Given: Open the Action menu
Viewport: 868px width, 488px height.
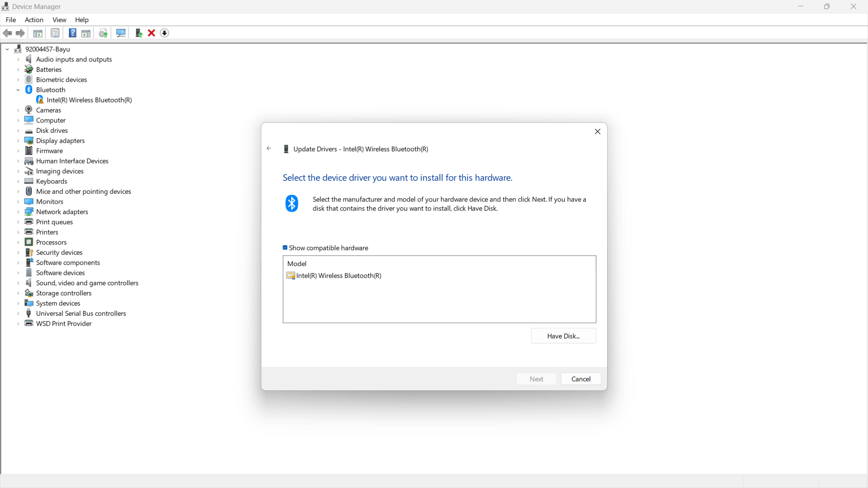Looking at the screenshot, I should pyautogui.click(x=34, y=20).
